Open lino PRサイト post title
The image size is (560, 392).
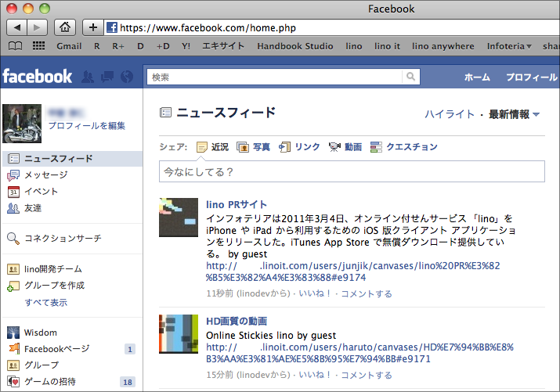click(237, 204)
